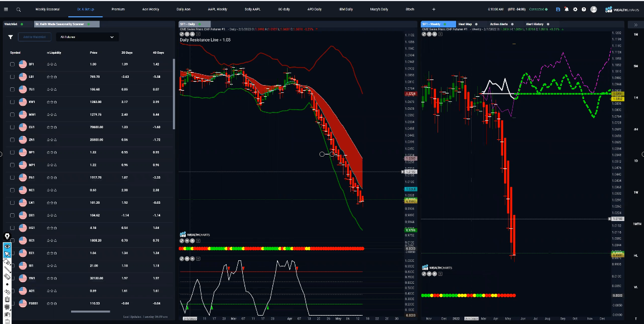Switch to the Weekly Seasonal workspace tab

click(x=47, y=9)
